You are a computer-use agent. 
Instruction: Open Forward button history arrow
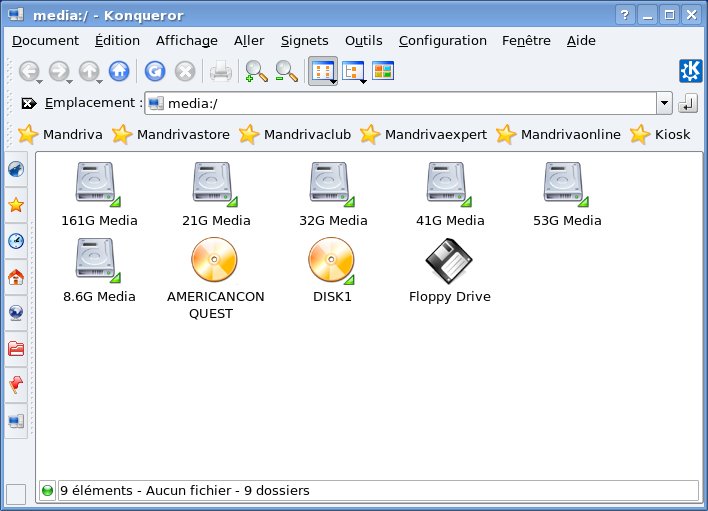click(70, 82)
